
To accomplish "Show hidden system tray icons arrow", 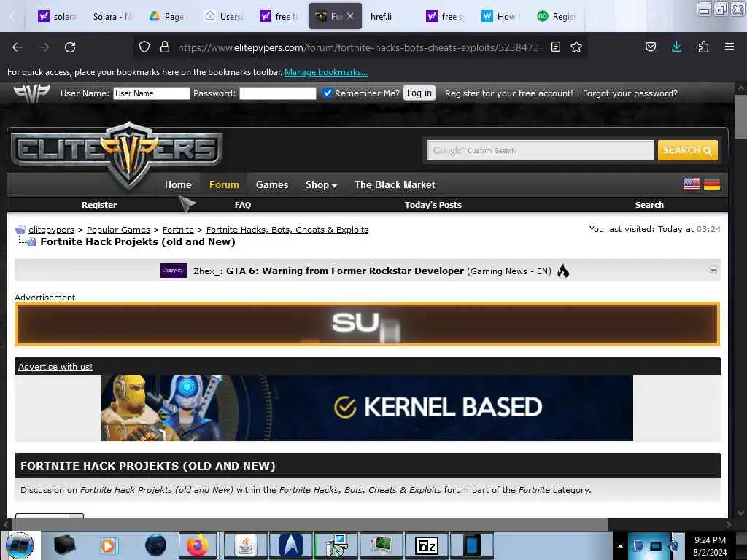I will (620, 546).
